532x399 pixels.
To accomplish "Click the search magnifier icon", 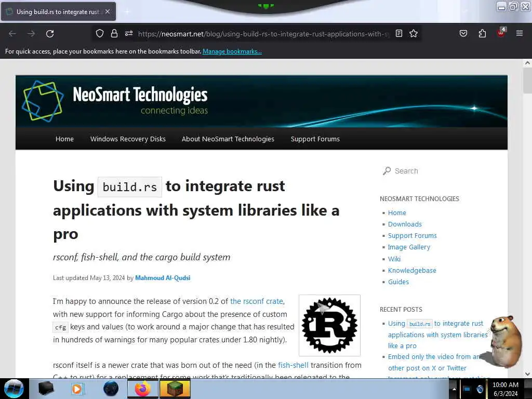I will pyautogui.click(x=387, y=170).
